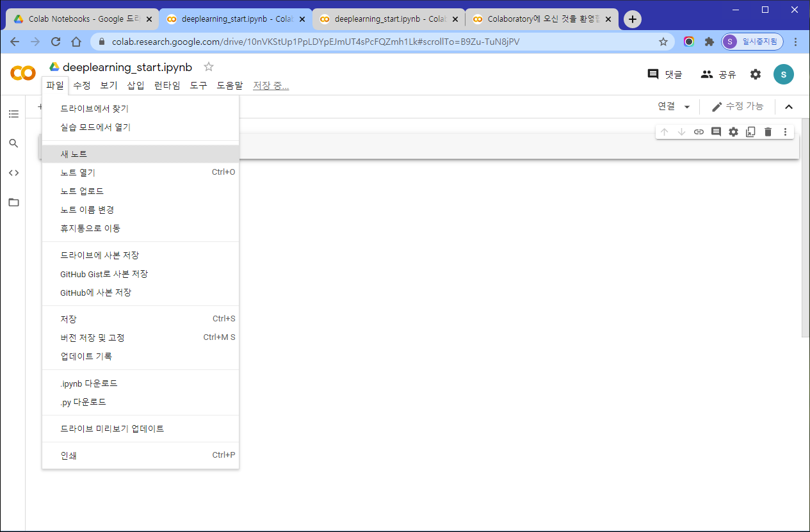Select 휴지통으로 이동
The image size is (810, 532).
pyautogui.click(x=140, y=228)
